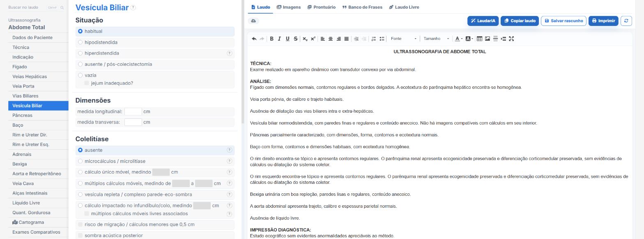The image size is (644, 239).
Task: Insert a table
Action: [x=479, y=39]
